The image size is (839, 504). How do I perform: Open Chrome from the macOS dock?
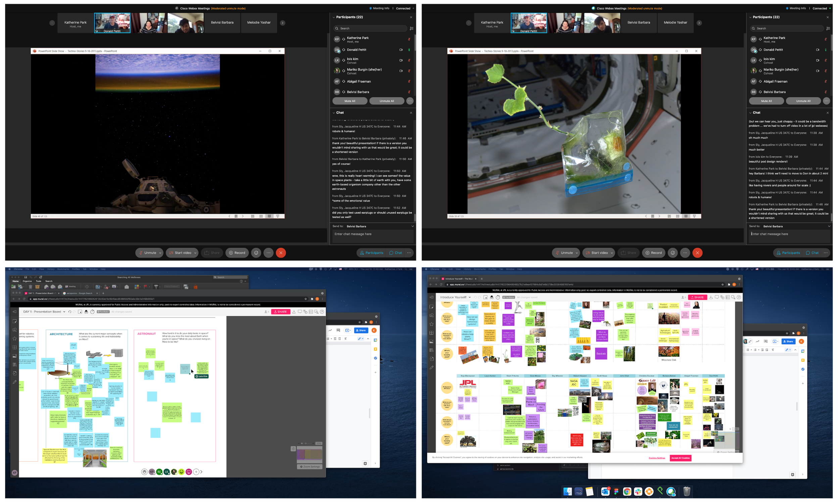click(627, 492)
